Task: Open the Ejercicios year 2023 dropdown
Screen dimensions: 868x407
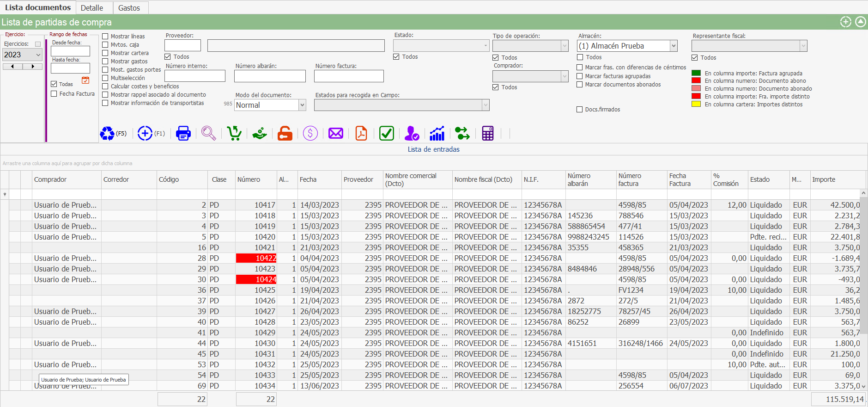Action: [38, 55]
